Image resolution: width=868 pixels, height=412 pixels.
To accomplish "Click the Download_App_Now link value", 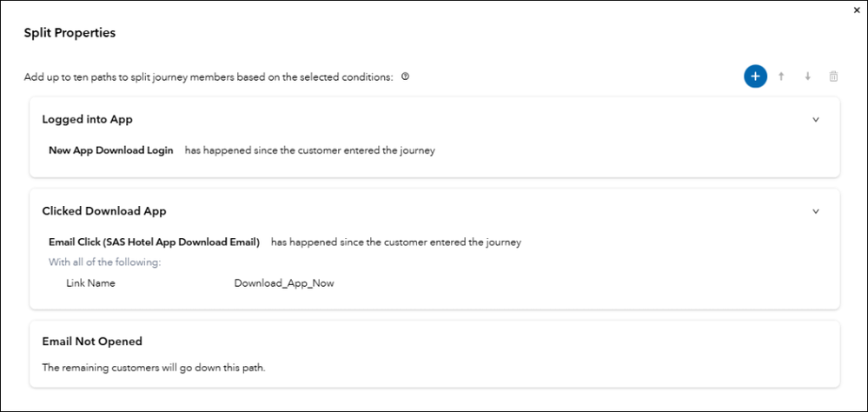I will click(284, 283).
